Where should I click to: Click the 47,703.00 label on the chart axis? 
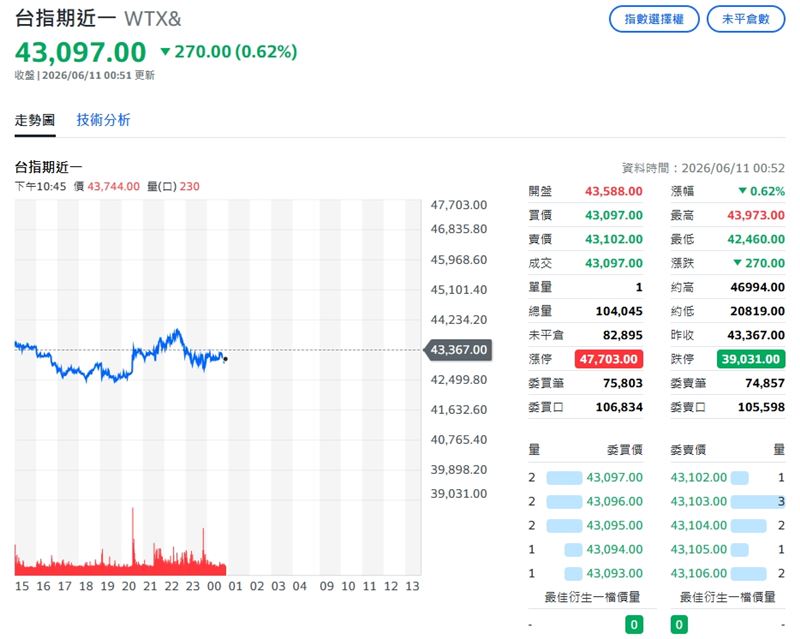coord(459,205)
